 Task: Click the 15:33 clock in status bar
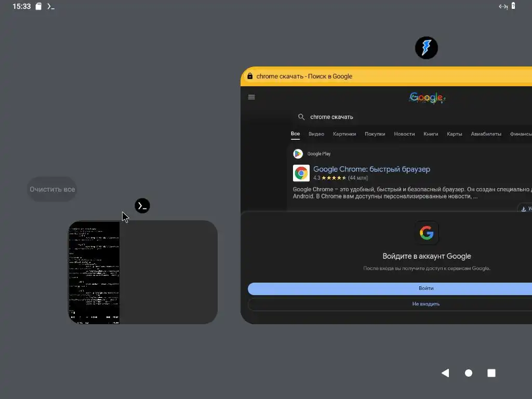tap(21, 6)
